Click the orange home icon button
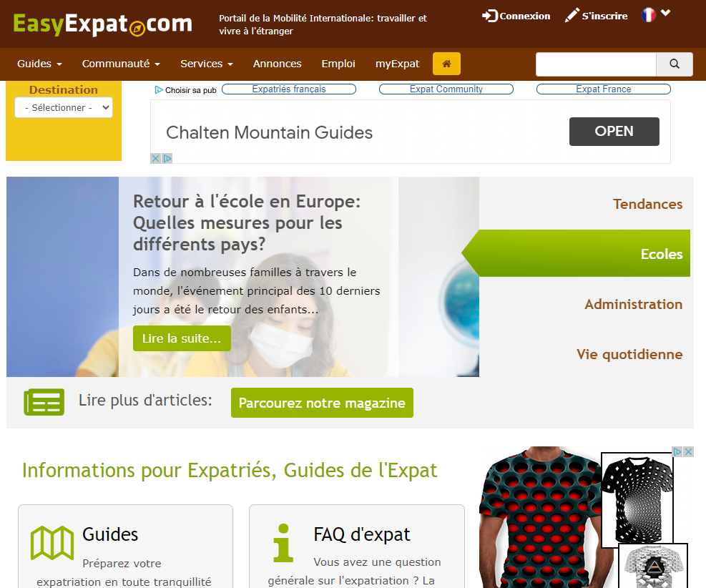Image resolution: width=706 pixels, height=588 pixels. tap(446, 64)
